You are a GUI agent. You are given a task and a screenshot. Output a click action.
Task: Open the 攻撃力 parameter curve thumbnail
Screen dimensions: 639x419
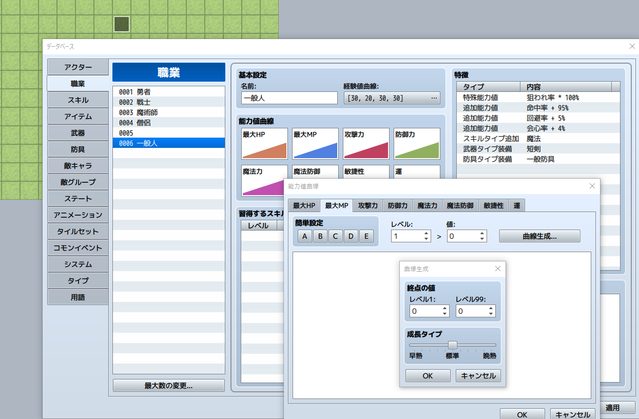(366, 143)
